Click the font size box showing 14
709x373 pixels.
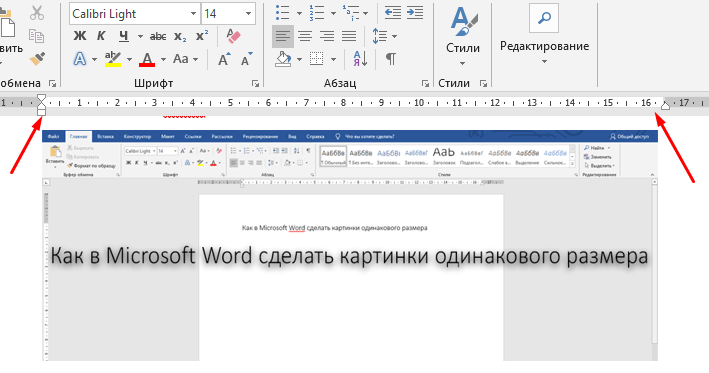coord(222,14)
